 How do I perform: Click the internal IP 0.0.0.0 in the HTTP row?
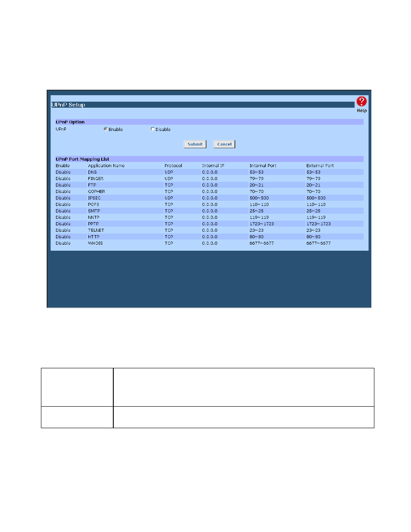(x=210, y=237)
